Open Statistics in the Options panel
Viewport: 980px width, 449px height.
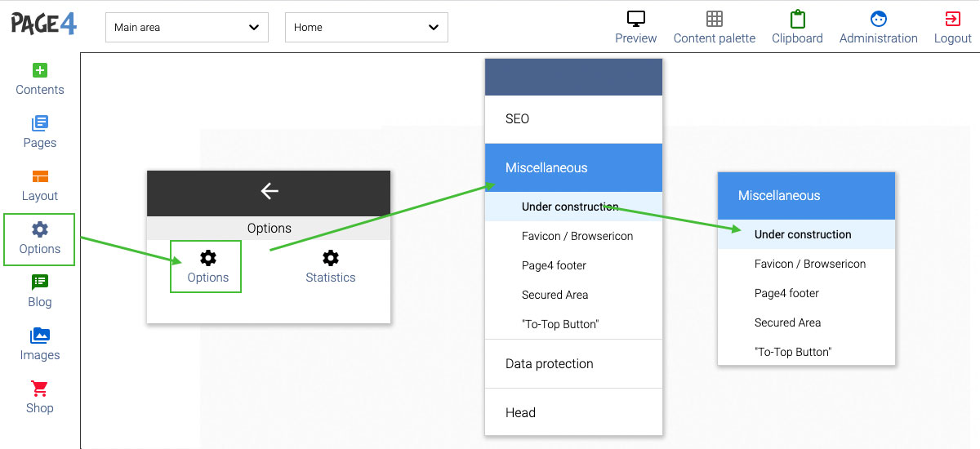331,267
